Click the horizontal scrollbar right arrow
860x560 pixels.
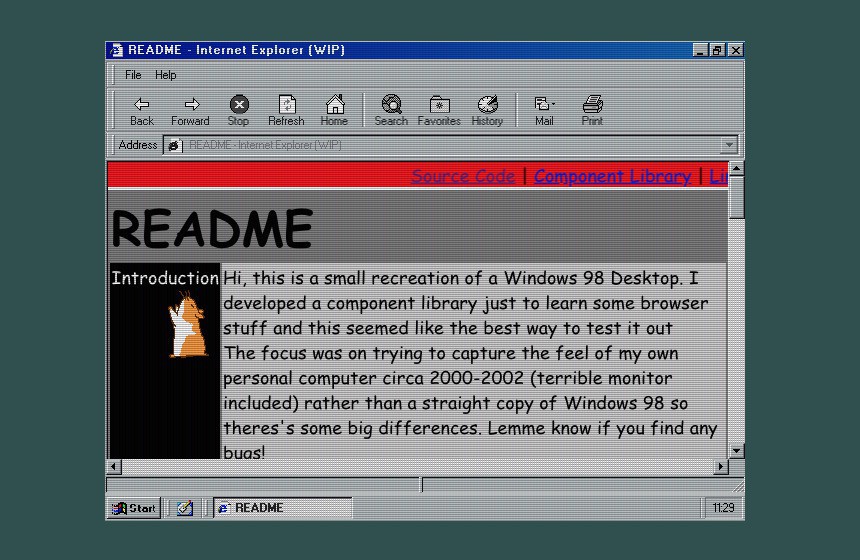pyautogui.click(x=721, y=467)
